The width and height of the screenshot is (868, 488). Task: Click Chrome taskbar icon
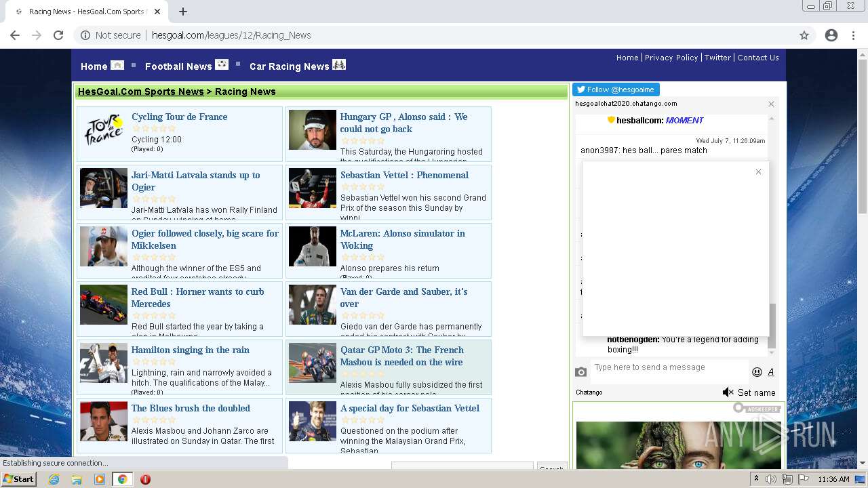click(122, 479)
